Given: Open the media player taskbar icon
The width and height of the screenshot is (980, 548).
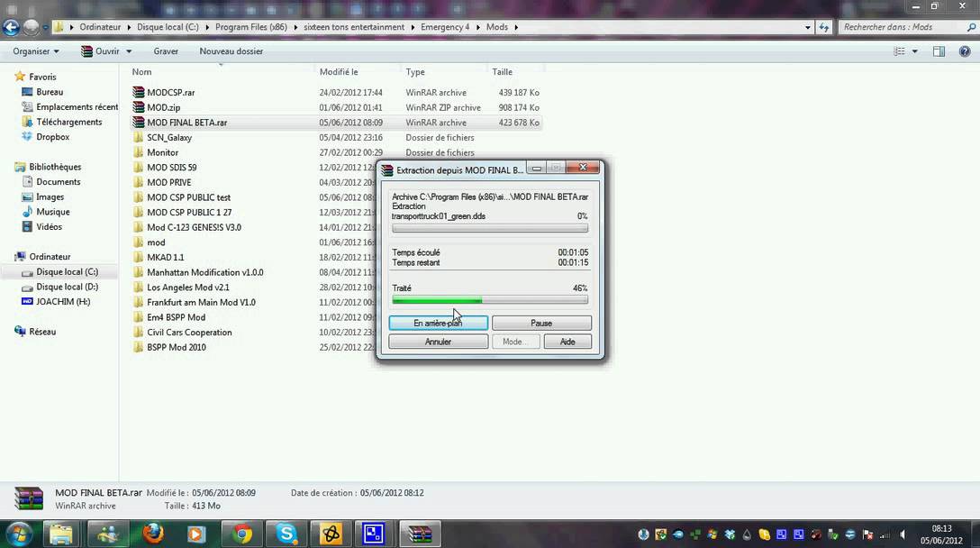Looking at the screenshot, I should [x=195, y=534].
